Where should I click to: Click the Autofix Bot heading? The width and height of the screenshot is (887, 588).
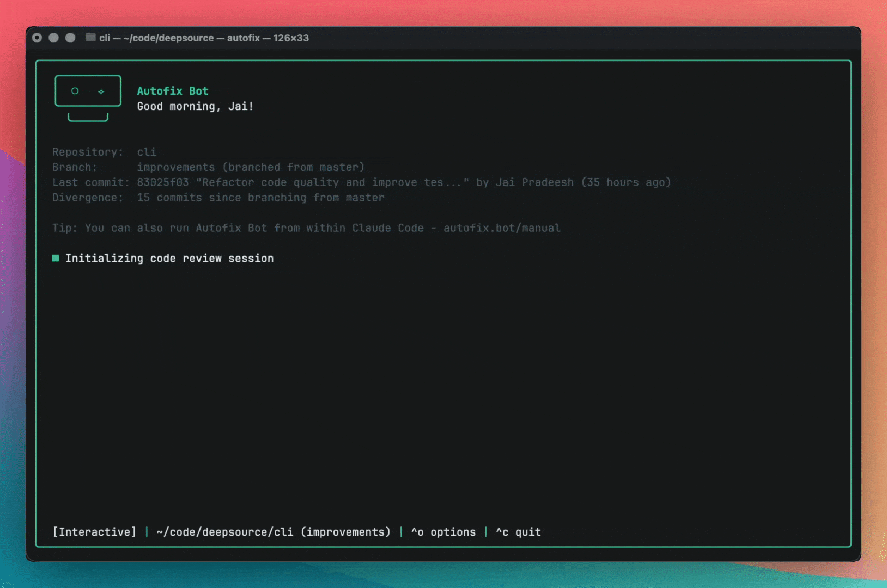[x=173, y=91]
